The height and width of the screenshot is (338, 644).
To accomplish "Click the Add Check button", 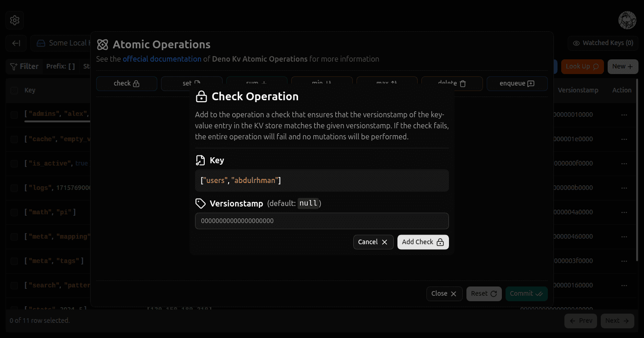I will [x=423, y=242].
